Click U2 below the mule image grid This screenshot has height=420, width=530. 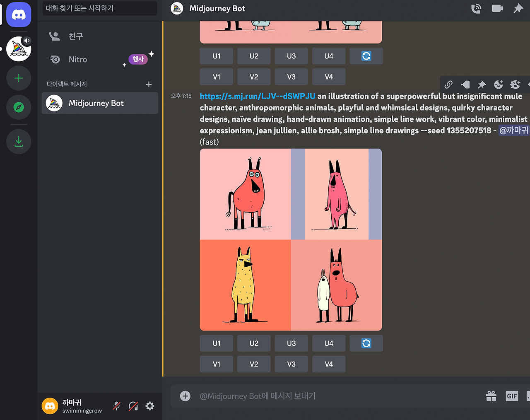(x=254, y=343)
